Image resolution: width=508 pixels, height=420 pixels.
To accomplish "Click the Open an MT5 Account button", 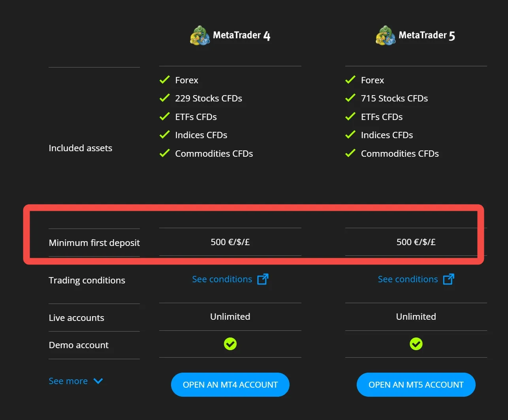I will (416, 384).
